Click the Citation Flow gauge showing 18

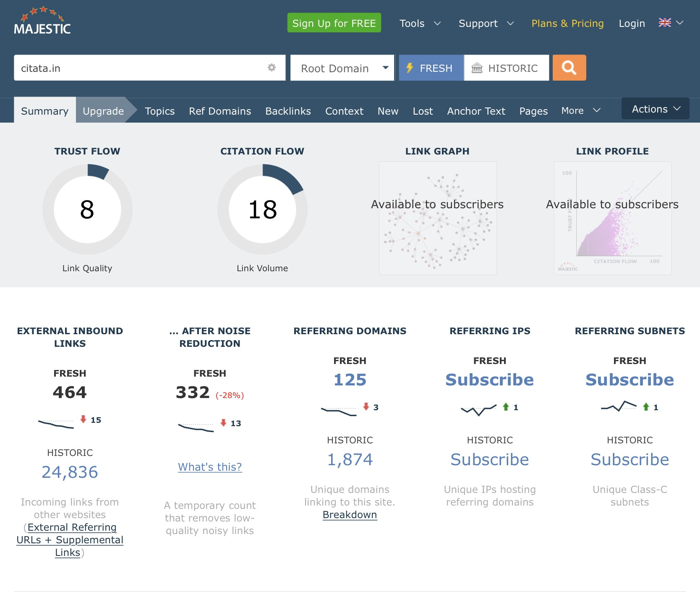point(262,209)
